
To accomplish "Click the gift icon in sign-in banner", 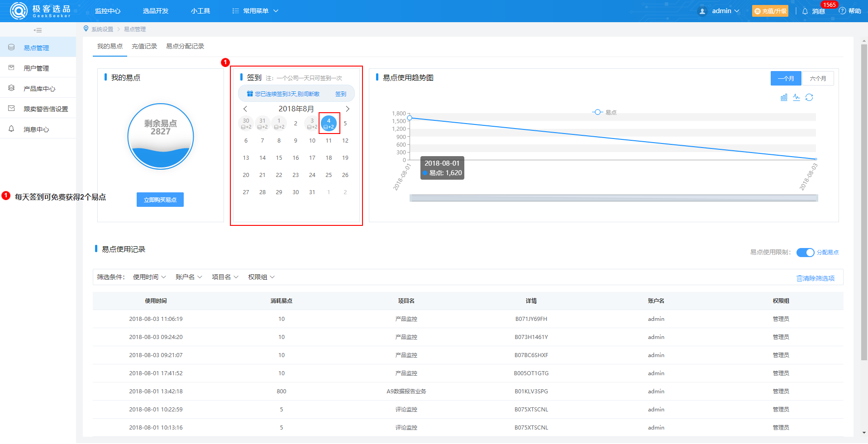I will [250, 94].
